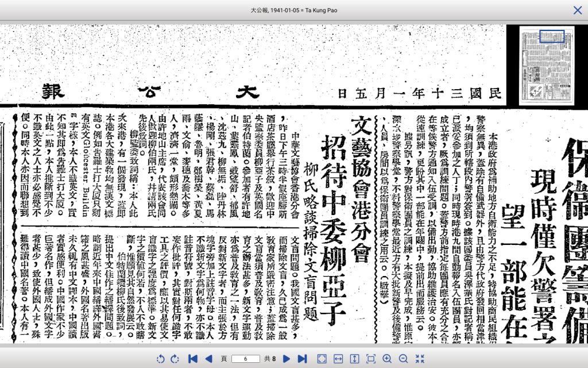Show page at actual size
Image resolution: width=588 pixels, height=368 pixels.
pos(371,359)
